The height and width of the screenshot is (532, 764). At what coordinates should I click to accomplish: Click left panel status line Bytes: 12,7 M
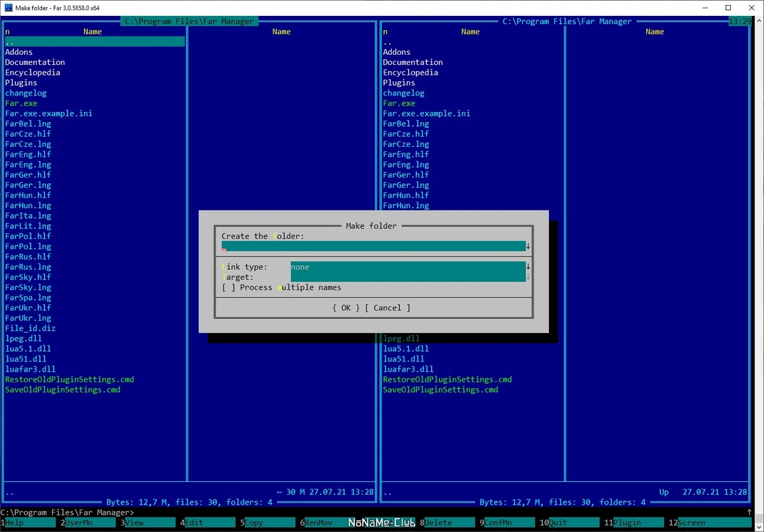coord(189,502)
